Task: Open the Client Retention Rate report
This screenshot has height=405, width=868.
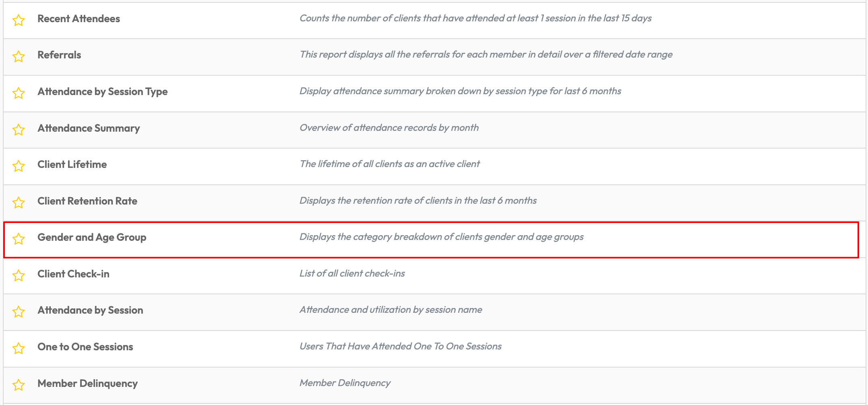Action: click(x=87, y=201)
